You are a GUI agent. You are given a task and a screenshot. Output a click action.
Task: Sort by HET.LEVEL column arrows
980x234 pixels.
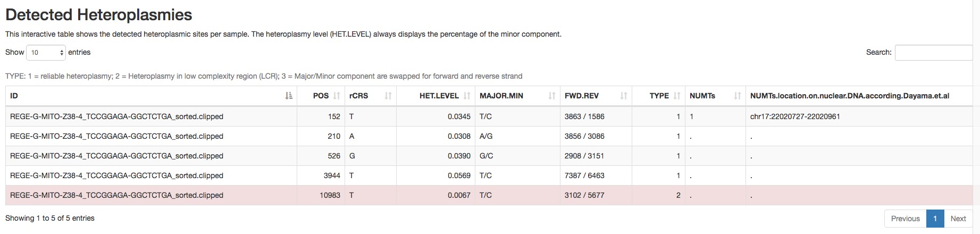click(x=467, y=96)
